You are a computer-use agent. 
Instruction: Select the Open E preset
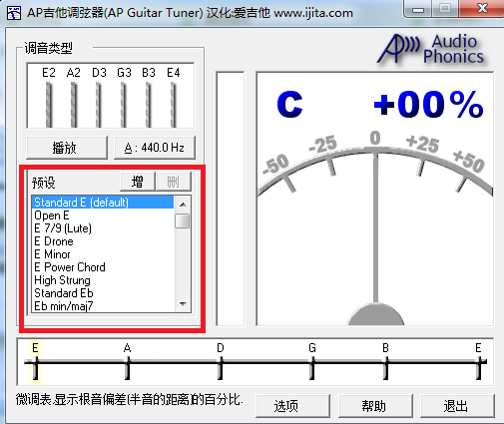[103, 215]
